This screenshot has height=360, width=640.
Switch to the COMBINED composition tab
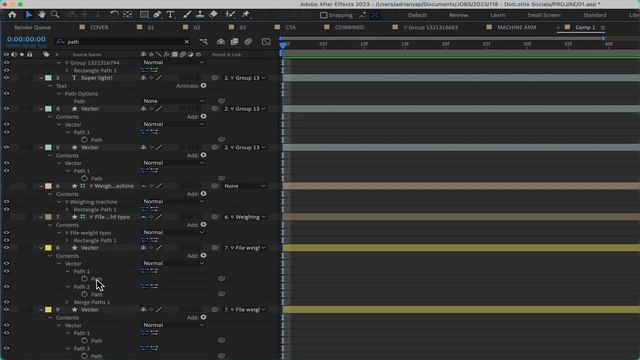click(349, 27)
